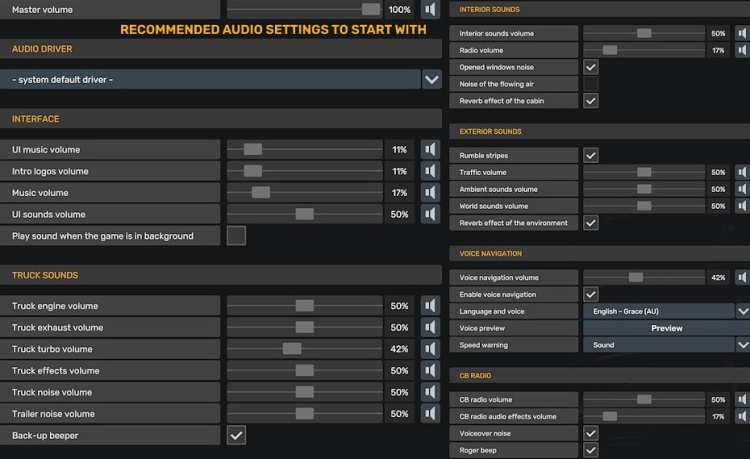Enable play sound in background checkbox
Screen dimensions: 750x459
pos(236,235)
